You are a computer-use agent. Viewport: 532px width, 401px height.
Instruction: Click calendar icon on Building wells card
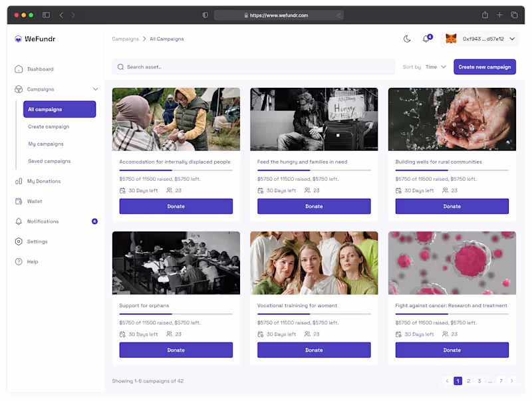(398, 191)
